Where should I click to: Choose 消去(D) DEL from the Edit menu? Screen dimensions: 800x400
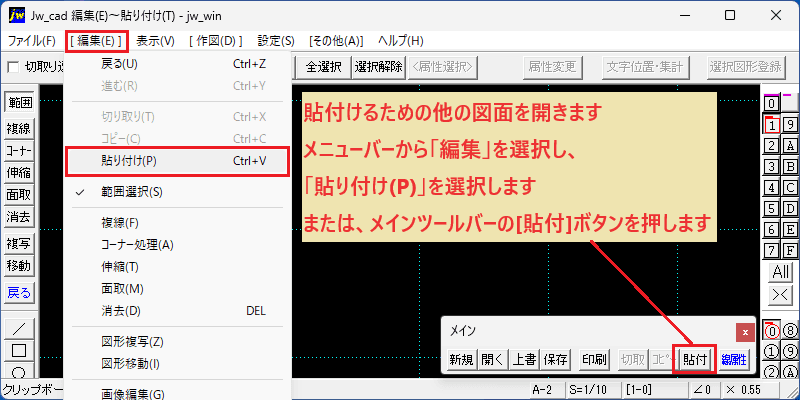[x=179, y=311]
